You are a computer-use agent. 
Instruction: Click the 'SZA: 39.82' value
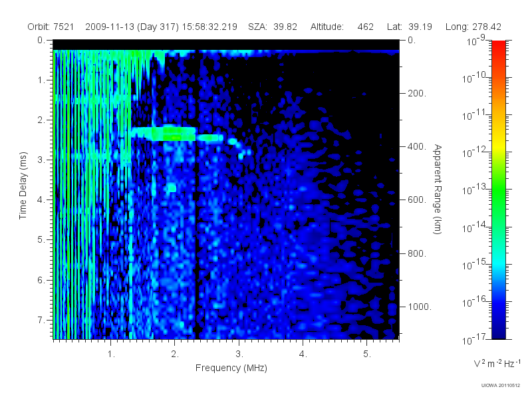(x=273, y=27)
